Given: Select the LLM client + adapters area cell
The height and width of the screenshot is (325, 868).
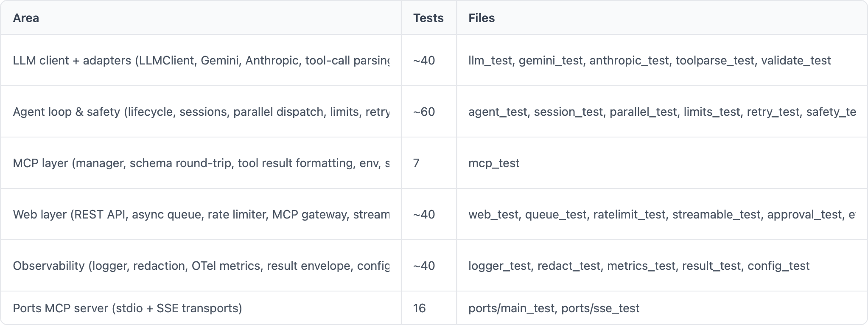Looking at the screenshot, I should [201, 60].
